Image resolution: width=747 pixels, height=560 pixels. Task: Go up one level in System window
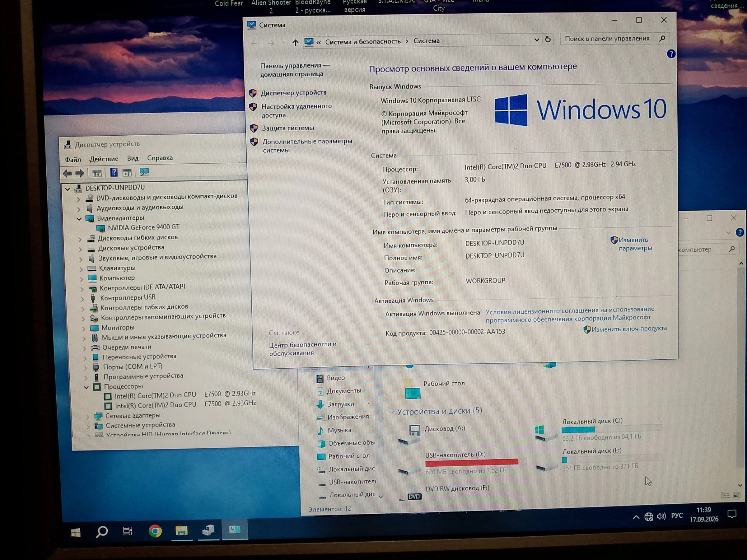click(295, 43)
